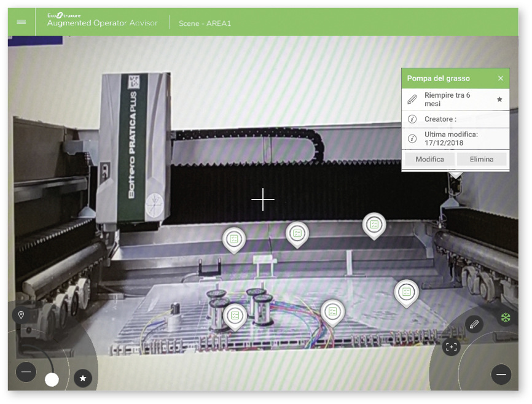Select the Scene - AREA1 title
This screenshot has height=404, width=532.
(205, 23)
